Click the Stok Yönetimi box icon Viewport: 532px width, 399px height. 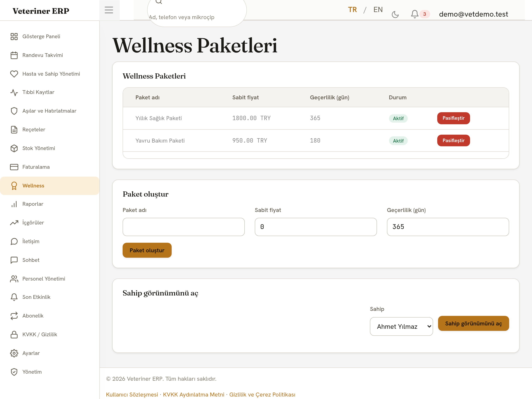(14, 148)
